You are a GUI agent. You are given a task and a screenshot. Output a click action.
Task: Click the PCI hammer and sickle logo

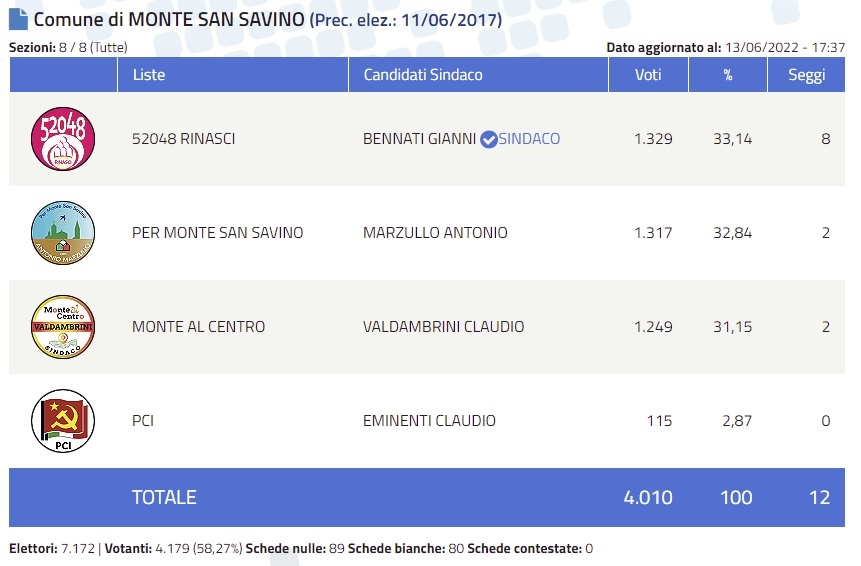click(63, 421)
